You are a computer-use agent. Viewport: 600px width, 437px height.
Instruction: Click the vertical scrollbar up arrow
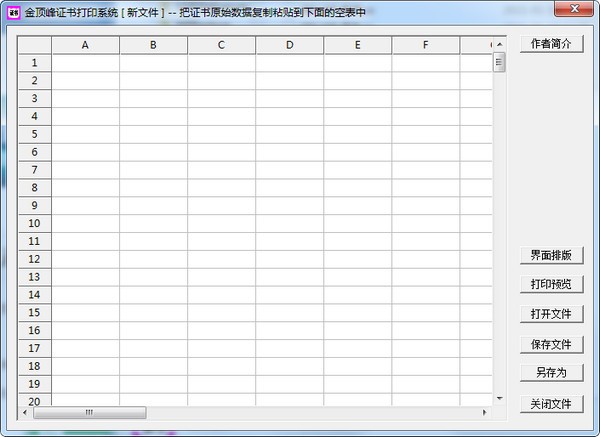click(x=499, y=44)
